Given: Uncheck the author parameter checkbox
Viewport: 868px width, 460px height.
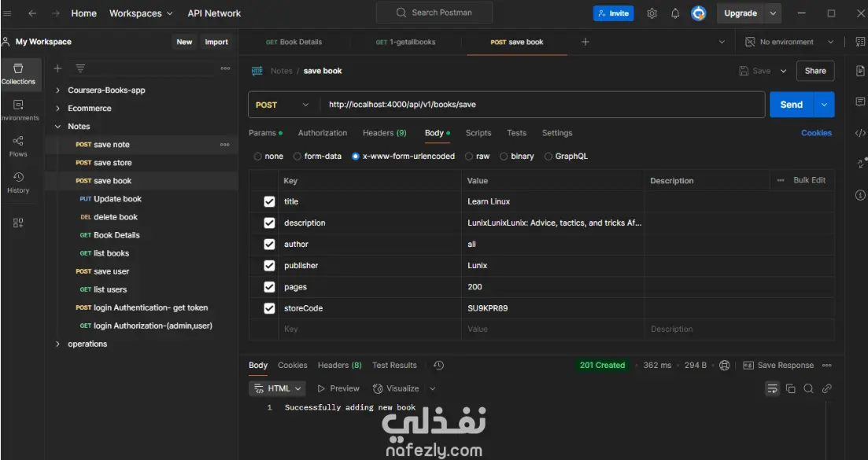Looking at the screenshot, I should pos(269,245).
